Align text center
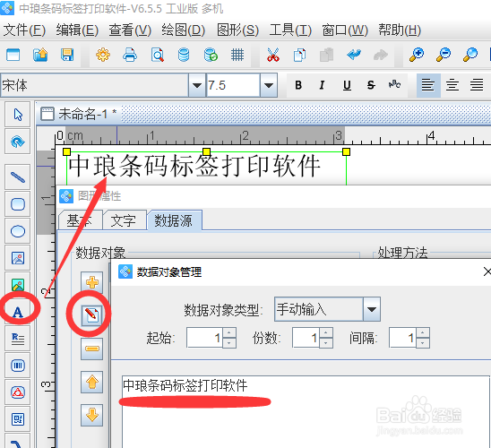491x448 pixels. point(452,85)
